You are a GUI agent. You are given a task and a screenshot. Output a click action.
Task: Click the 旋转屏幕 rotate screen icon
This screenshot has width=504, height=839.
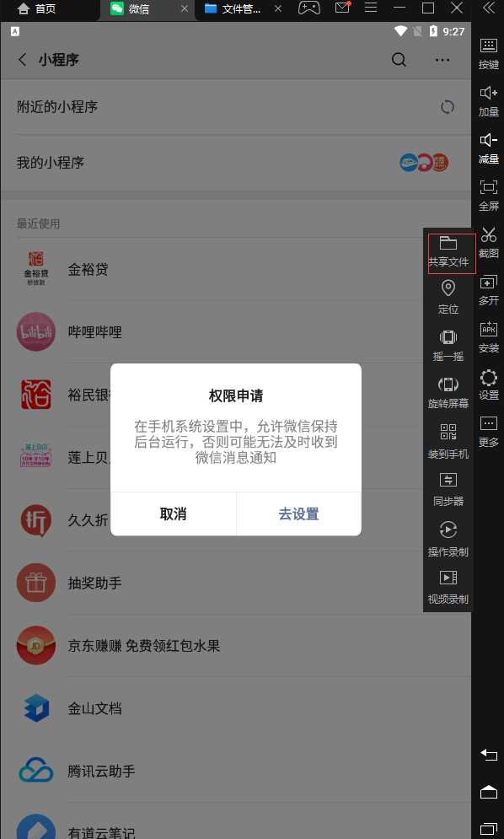tap(448, 392)
